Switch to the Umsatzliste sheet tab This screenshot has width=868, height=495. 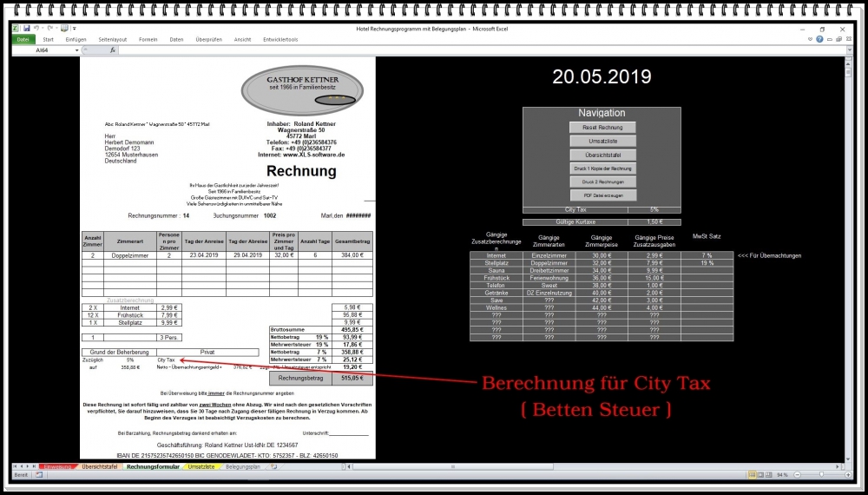pyautogui.click(x=201, y=467)
